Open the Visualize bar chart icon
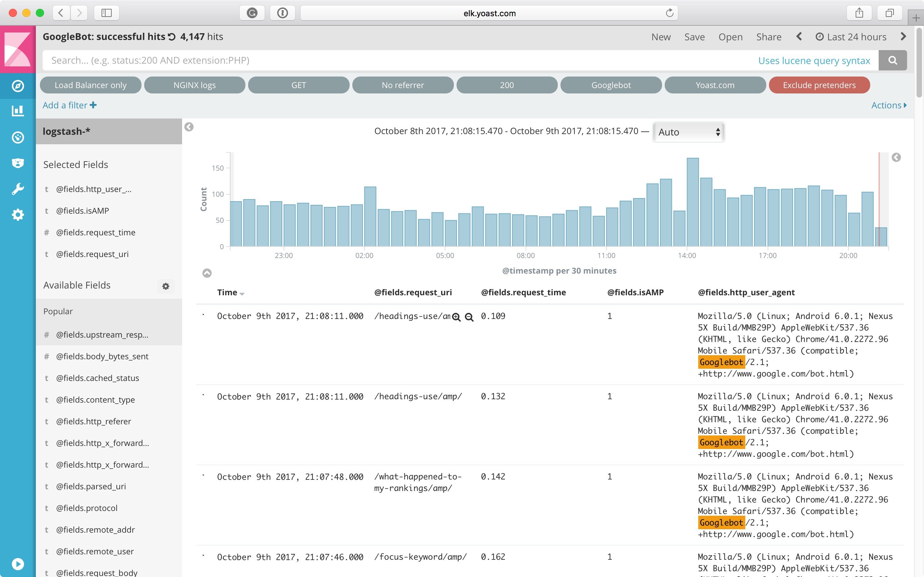The width and height of the screenshot is (924, 577). [18, 111]
